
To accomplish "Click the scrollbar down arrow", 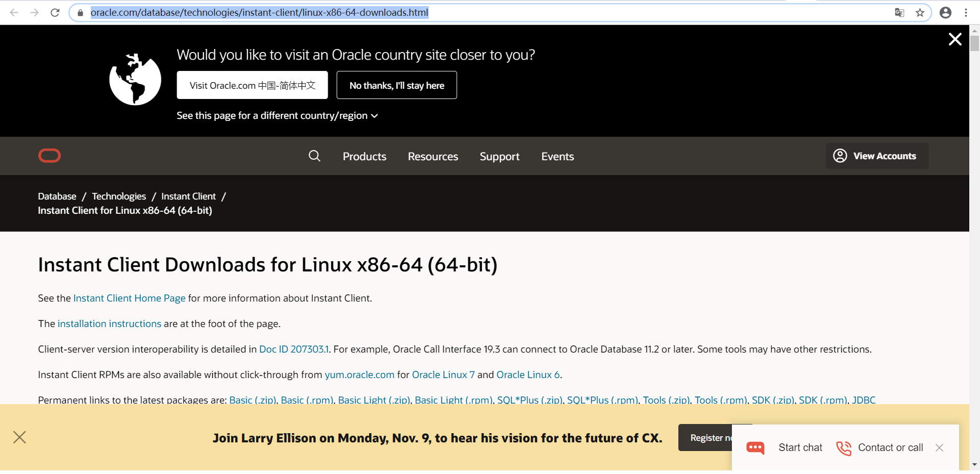I will pos(974,464).
